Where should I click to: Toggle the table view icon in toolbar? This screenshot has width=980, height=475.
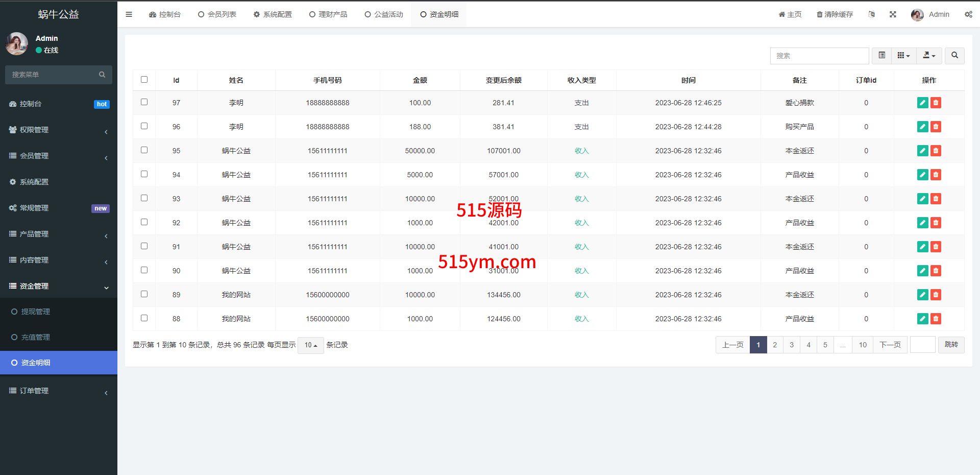[881, 56]
